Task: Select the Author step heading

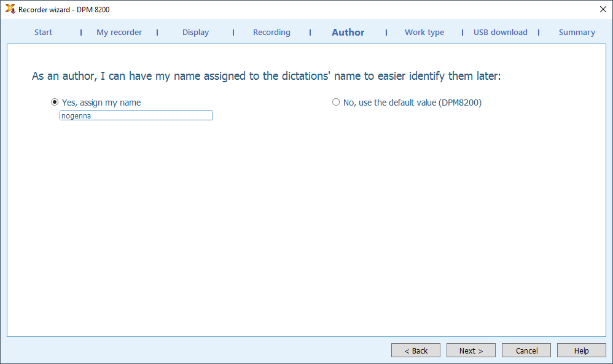Action: (348, 33)
